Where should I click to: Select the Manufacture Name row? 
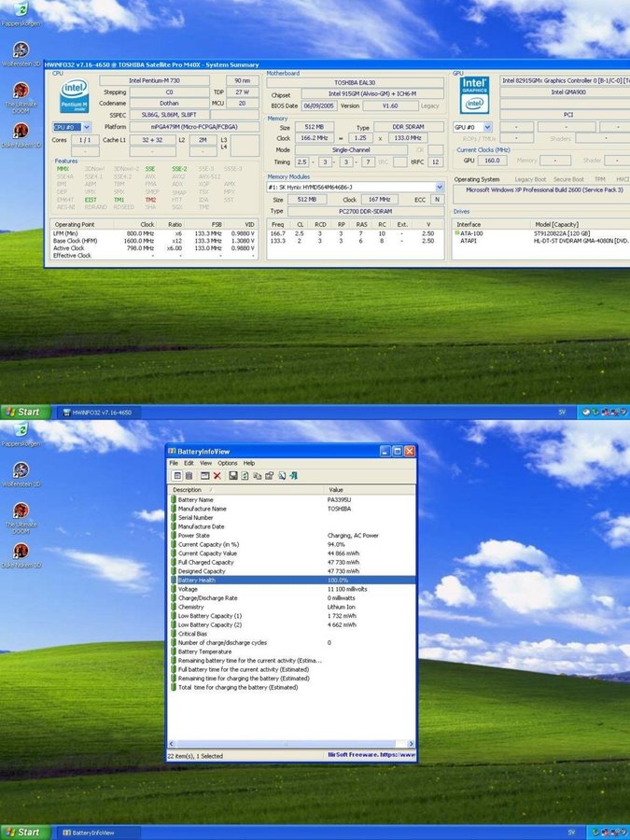(292, 509)
